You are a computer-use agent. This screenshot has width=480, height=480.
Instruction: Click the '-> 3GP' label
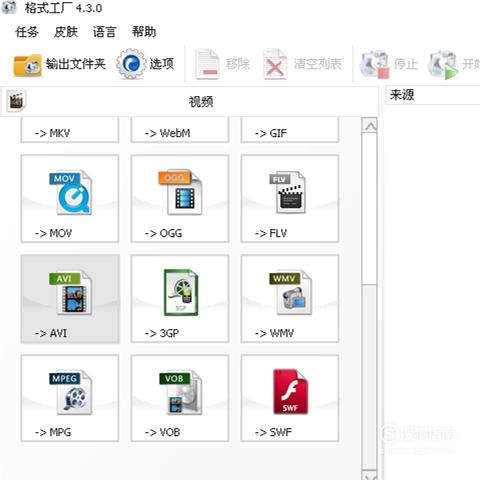[162, 333]
